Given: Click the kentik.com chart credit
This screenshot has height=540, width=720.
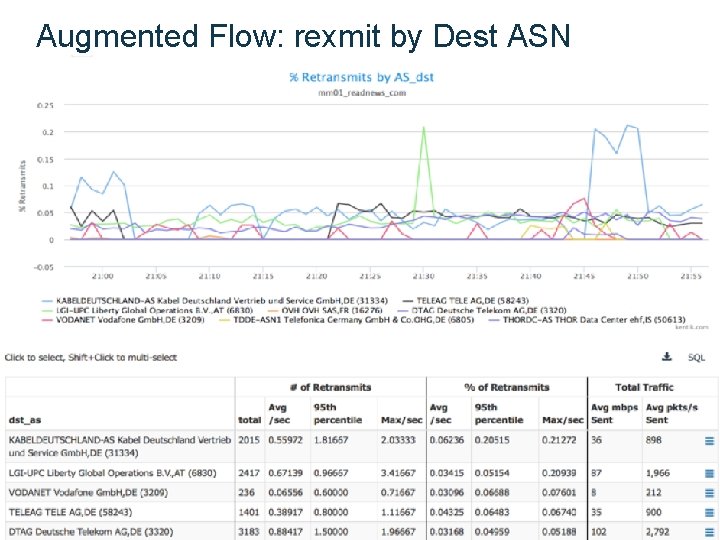Looking at the screenshot, I should pos(692,327).
